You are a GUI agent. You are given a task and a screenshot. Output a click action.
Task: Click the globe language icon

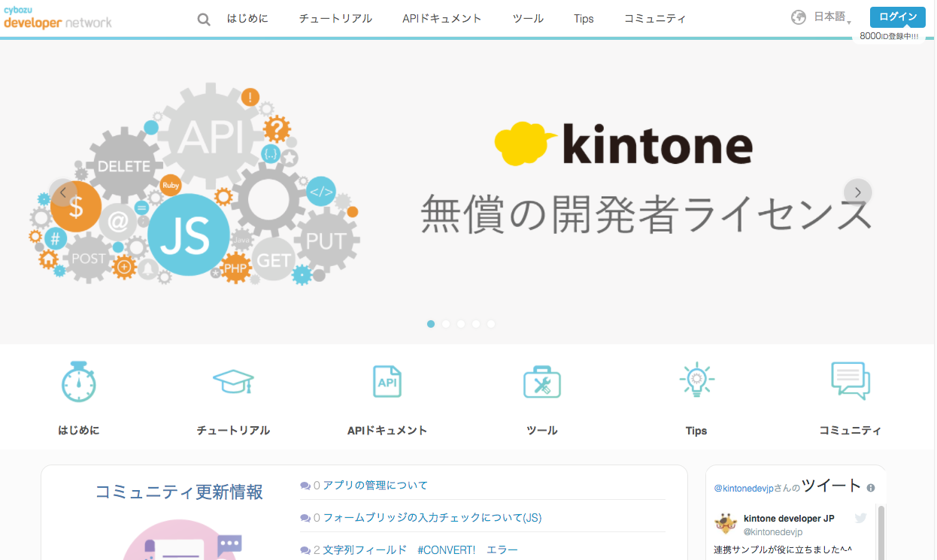pyautogui.click(x=799, y=17)
